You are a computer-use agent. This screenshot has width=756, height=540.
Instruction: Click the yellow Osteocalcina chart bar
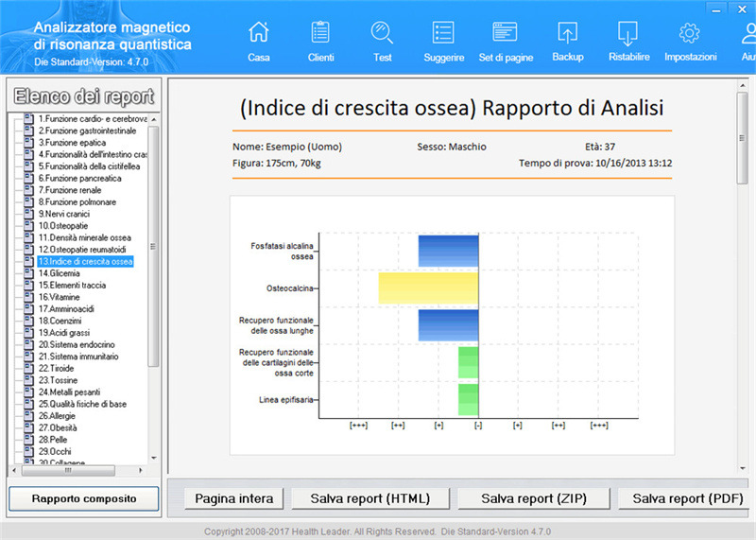coord(428,287)
